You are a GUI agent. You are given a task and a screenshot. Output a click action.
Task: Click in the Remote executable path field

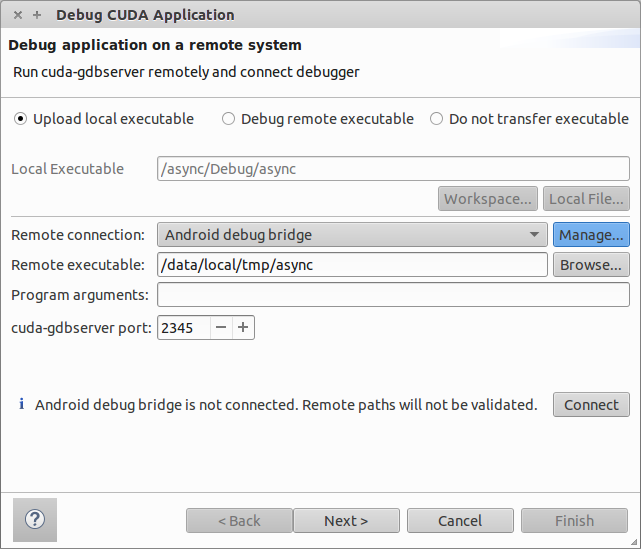352,264
